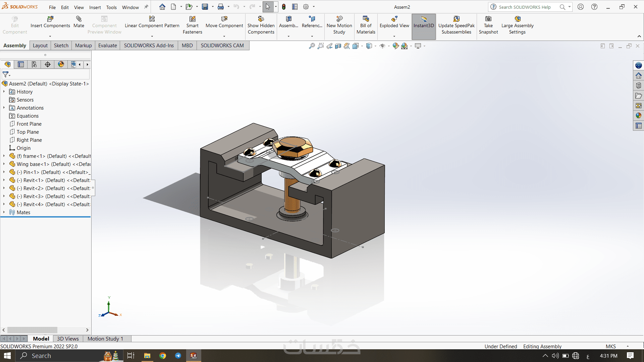This screenshot has width=644, height=362.
Task: Pin the SOLIDWORKS menu bar
Action: (x=146, y=7)
